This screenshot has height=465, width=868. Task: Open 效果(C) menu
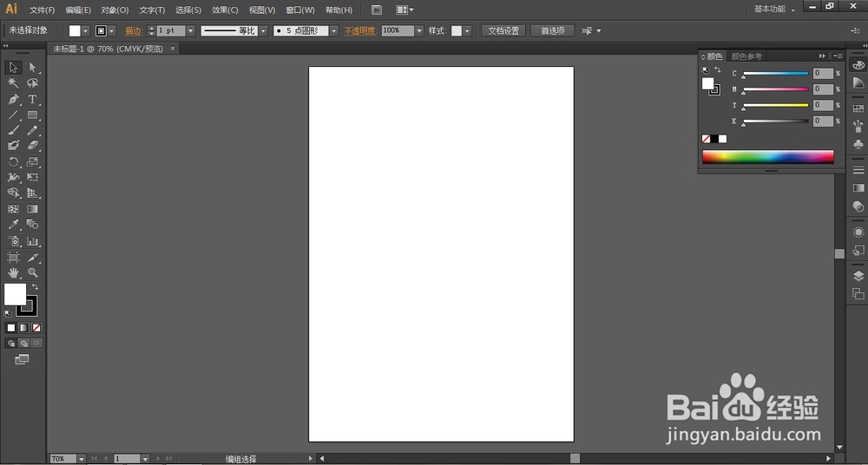click(x=225, y=10)
